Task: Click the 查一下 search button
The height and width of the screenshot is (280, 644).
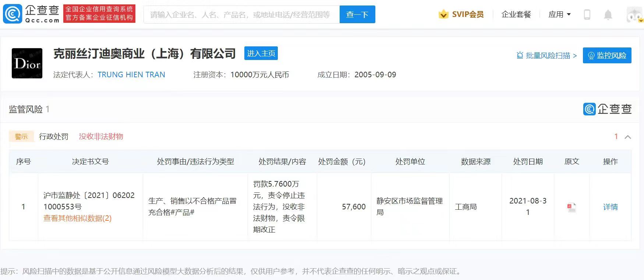Action: [x=357, y=14]
